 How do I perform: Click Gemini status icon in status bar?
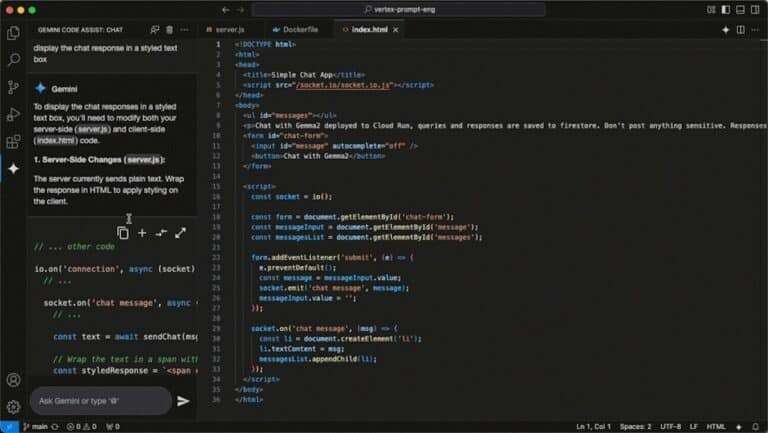[x=739, y=427]
